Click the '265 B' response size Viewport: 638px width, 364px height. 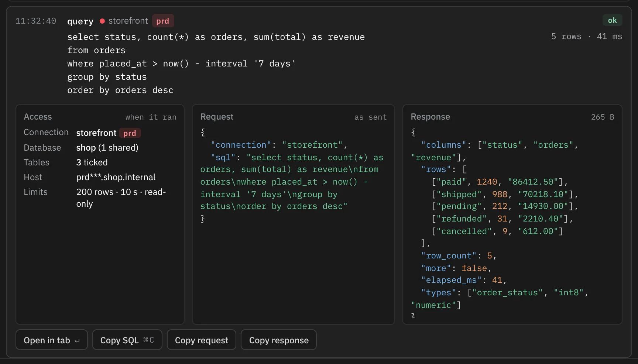(603, 117)
